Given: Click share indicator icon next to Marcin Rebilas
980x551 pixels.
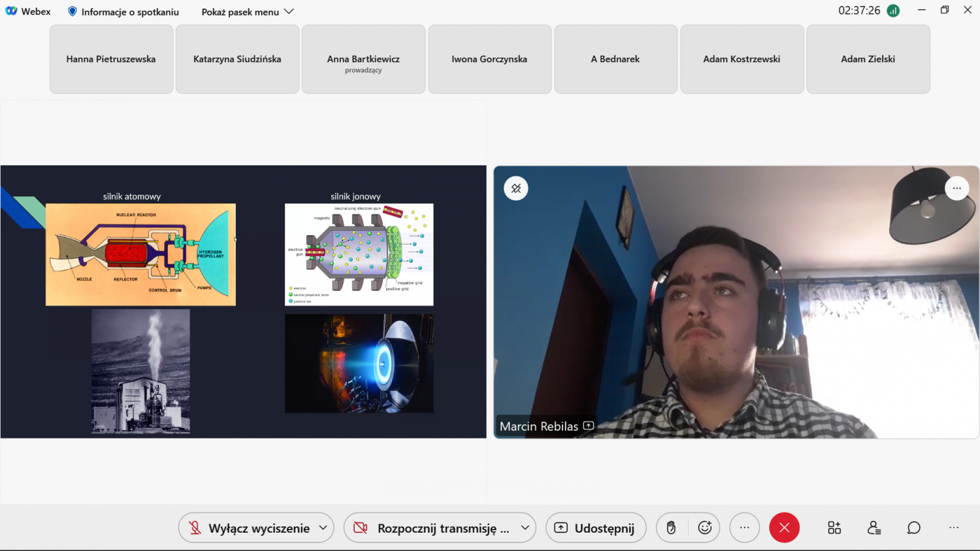Looking at the screenshot, I should 589,426.
